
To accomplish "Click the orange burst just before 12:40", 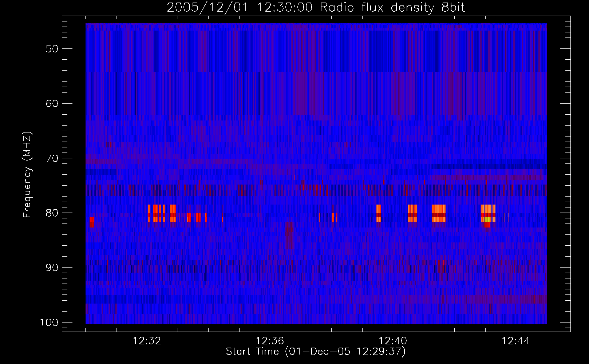I will [x=379, y=213].
